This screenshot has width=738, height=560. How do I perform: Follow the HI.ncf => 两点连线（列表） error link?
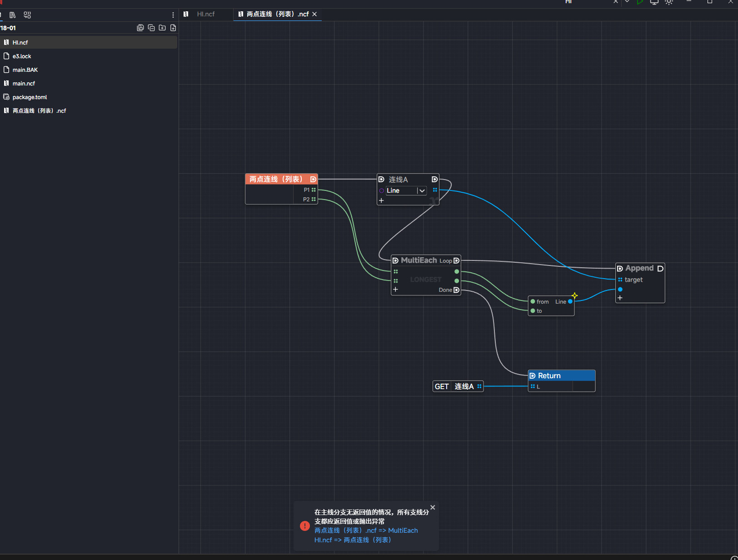pyautogui.click(x=353, y=540)
